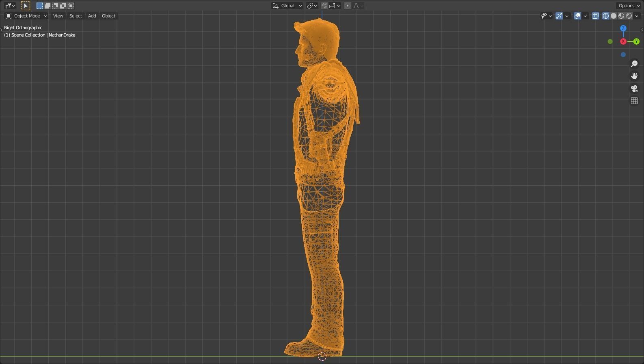Screen dimensions: 644x364
Task: Choose Subtract selection mode
Action: (x=55, y=6)
